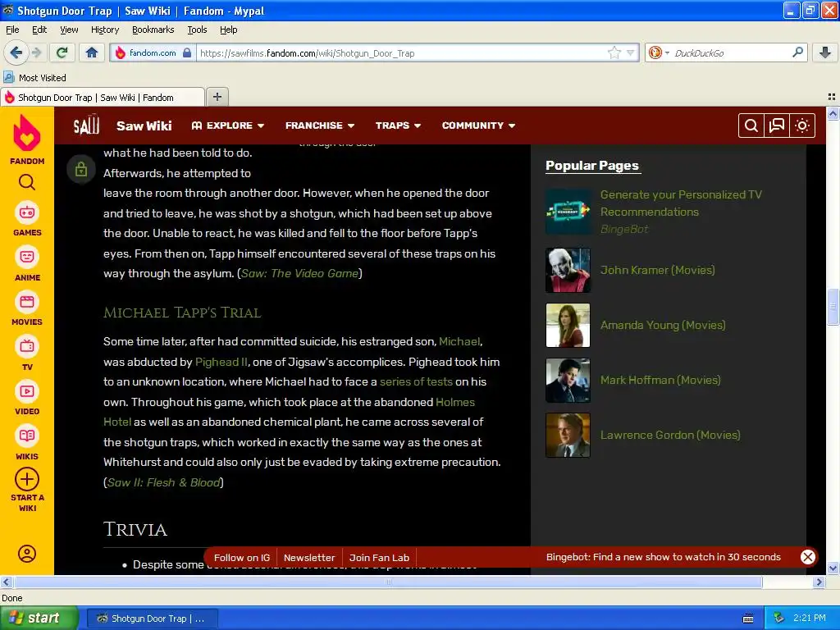Screen dimensions: 840x630
Task: Click the Start a Wiki plus icon
Action: coord(27,479)
